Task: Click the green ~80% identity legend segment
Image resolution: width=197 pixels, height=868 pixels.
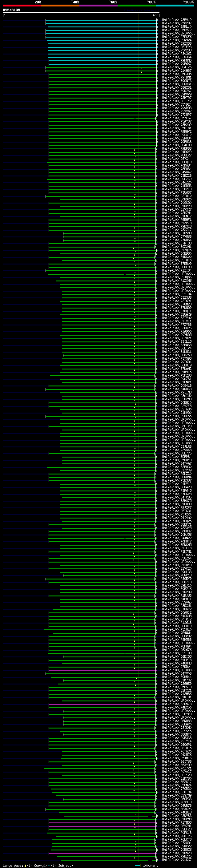Action: pyautogui.click(x=137, y=6)
